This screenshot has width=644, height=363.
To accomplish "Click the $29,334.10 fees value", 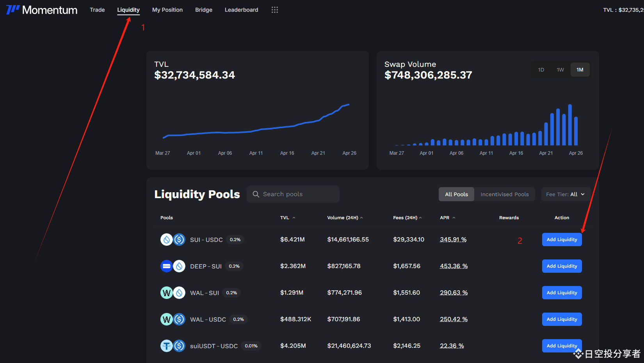I will 409,240.
